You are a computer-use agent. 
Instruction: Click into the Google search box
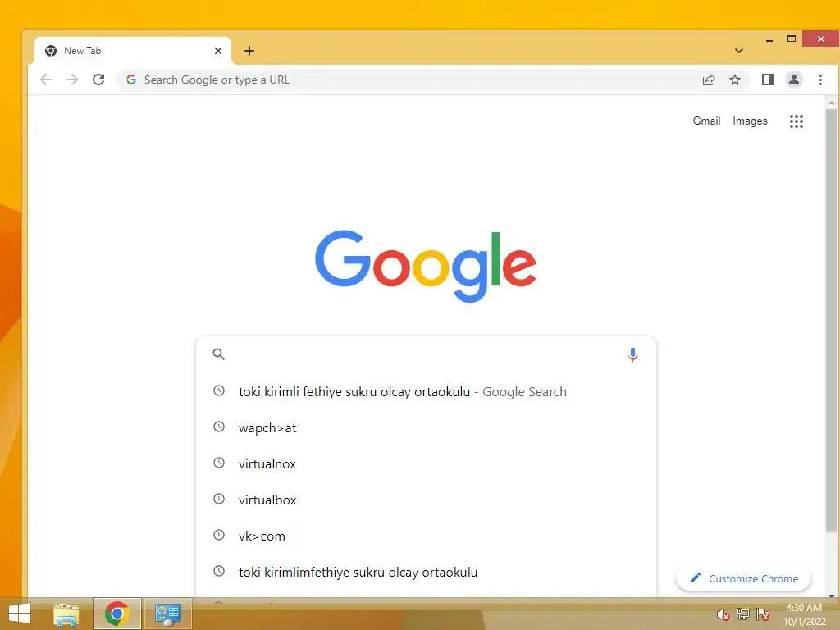426,354
